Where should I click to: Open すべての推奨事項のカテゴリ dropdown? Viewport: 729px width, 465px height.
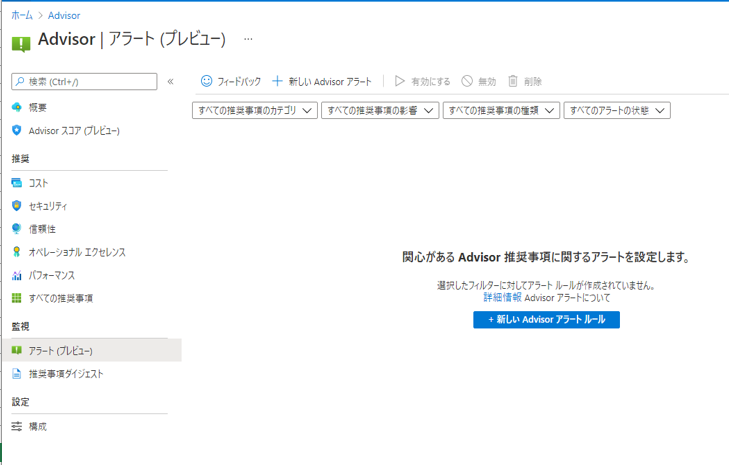tap(255, 111)
